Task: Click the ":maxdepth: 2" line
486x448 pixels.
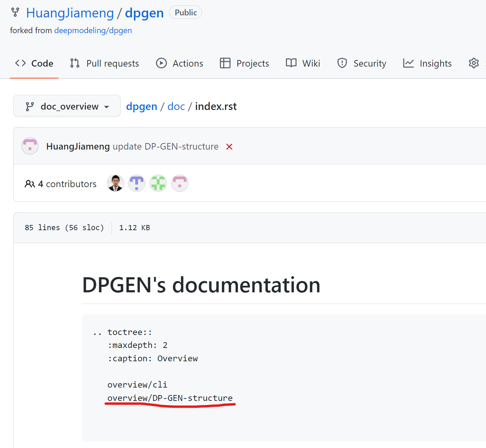Action: click(x=137, y=345)
